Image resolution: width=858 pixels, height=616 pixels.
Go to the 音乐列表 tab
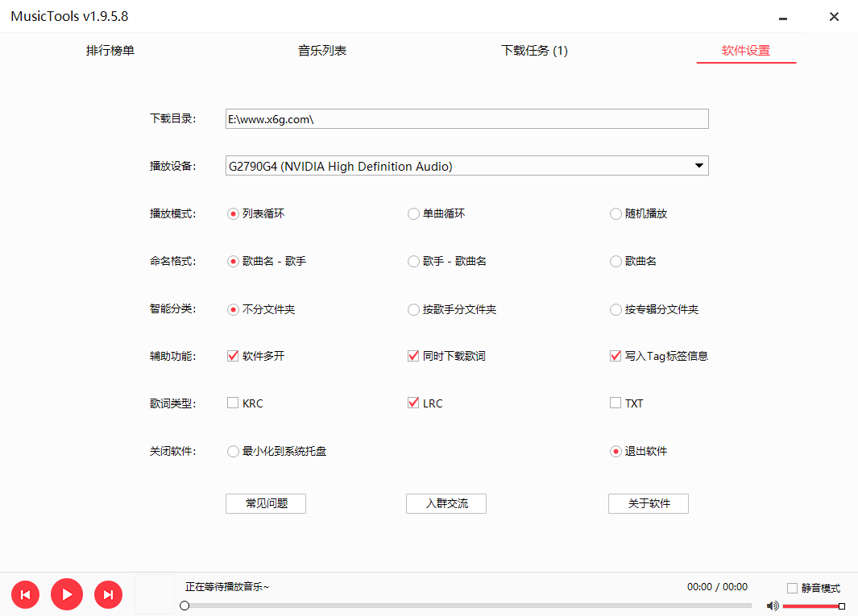point(322,51)
